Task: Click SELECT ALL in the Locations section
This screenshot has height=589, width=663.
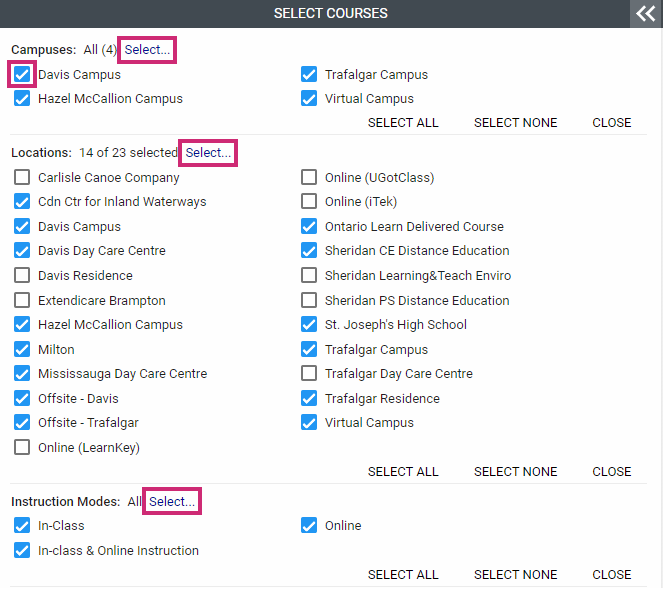Action: click(403, 472)
